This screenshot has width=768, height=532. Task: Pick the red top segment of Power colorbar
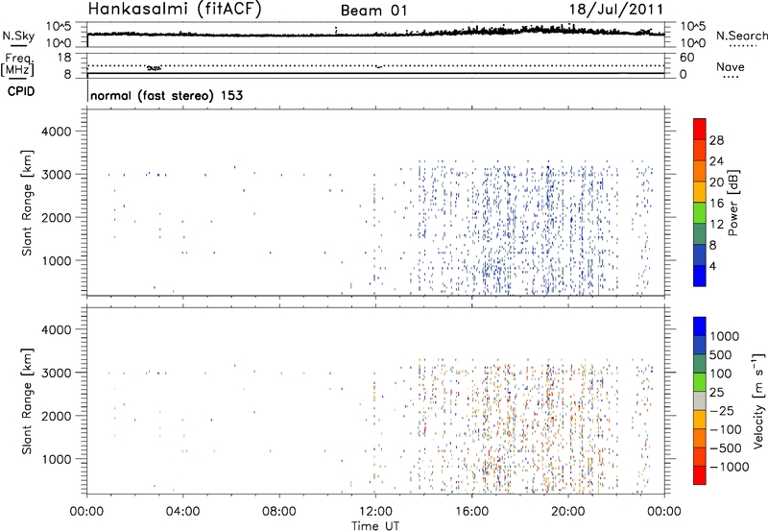[700, 129]
